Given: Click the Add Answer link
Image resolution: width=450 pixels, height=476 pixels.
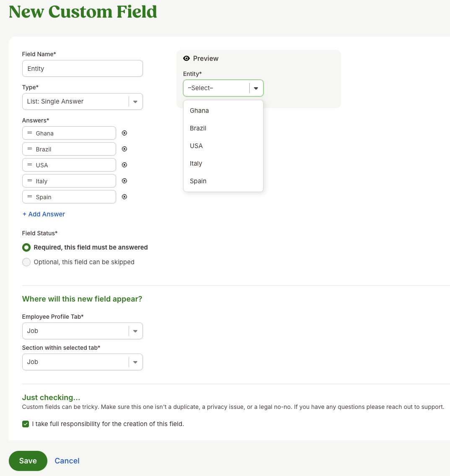Looking at the screenshot, I should 43,214.
